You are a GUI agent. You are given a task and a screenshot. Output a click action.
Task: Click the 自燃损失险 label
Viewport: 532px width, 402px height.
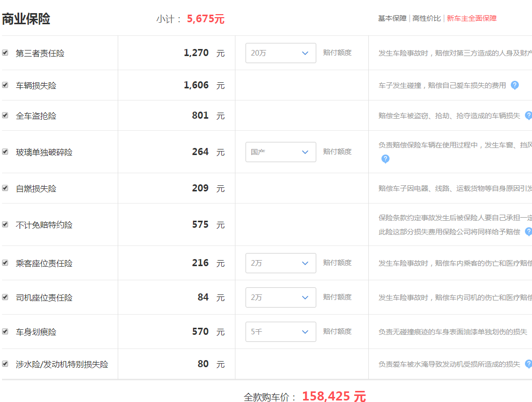(36, 188)
